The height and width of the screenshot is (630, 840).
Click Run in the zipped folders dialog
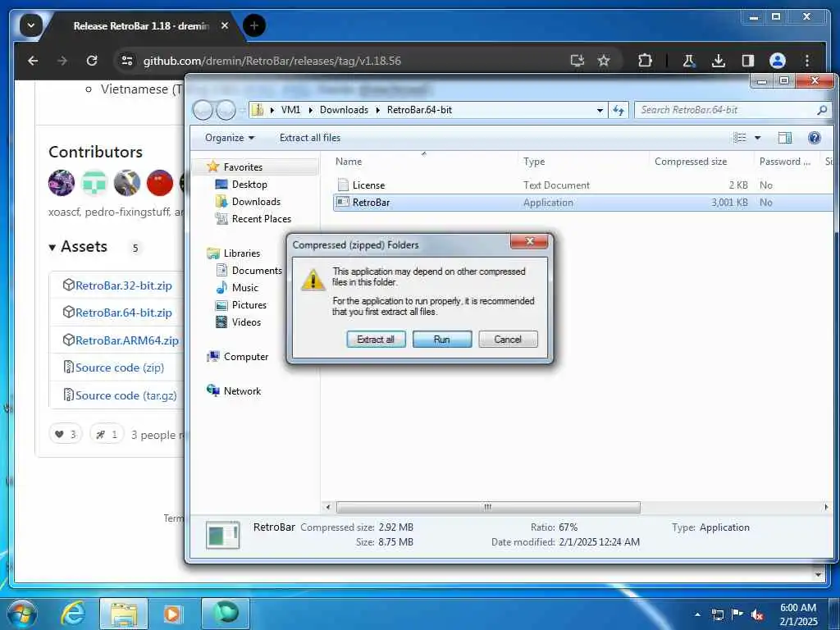[x=442, y=339]
